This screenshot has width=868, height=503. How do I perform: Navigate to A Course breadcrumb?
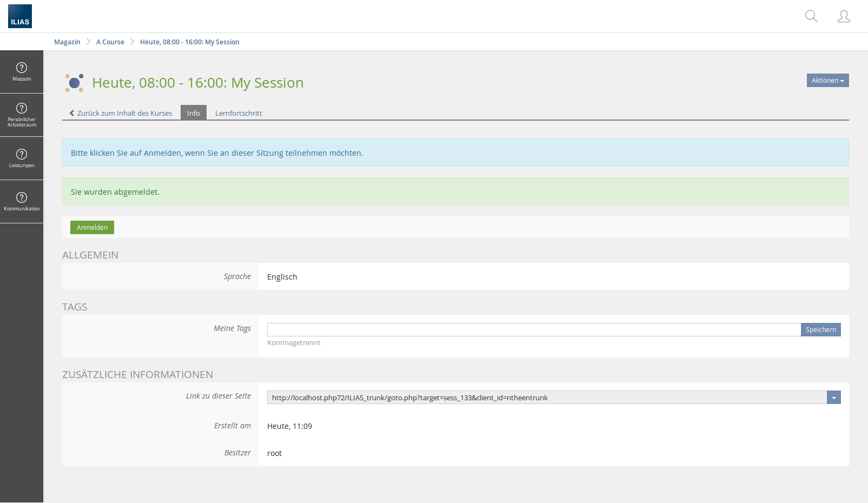click(x=110, y=42)
